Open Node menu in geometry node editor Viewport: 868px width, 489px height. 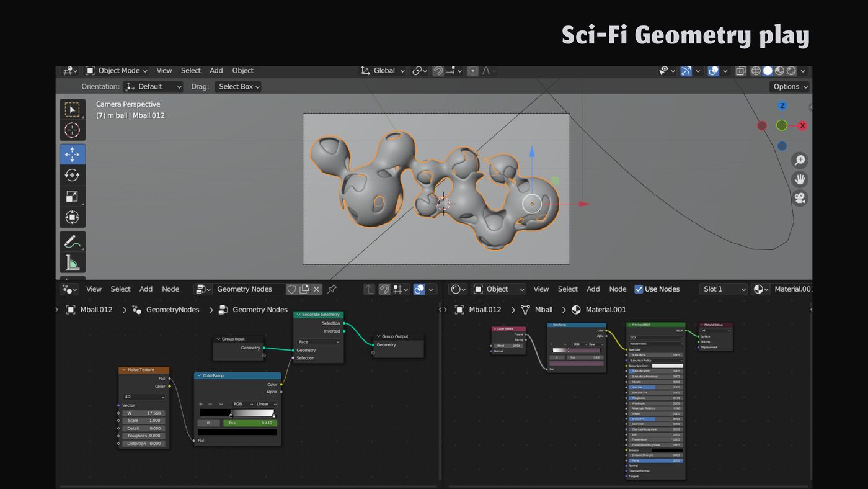click(170, 289)
